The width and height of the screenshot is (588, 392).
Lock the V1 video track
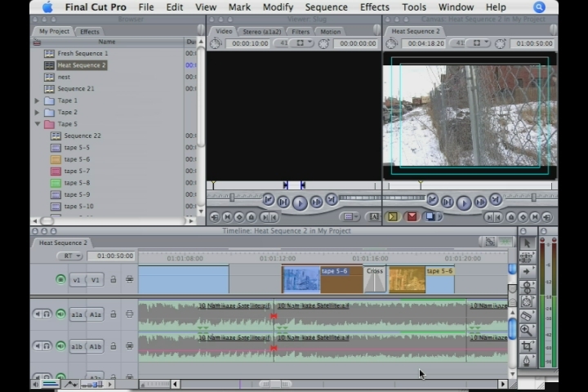click(x=113, y=279)
